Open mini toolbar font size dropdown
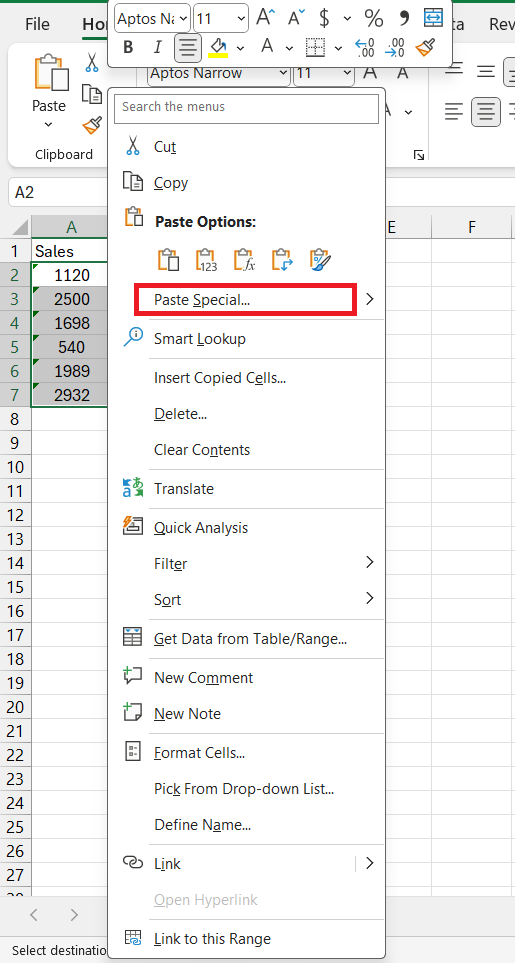 coord(240,18)
